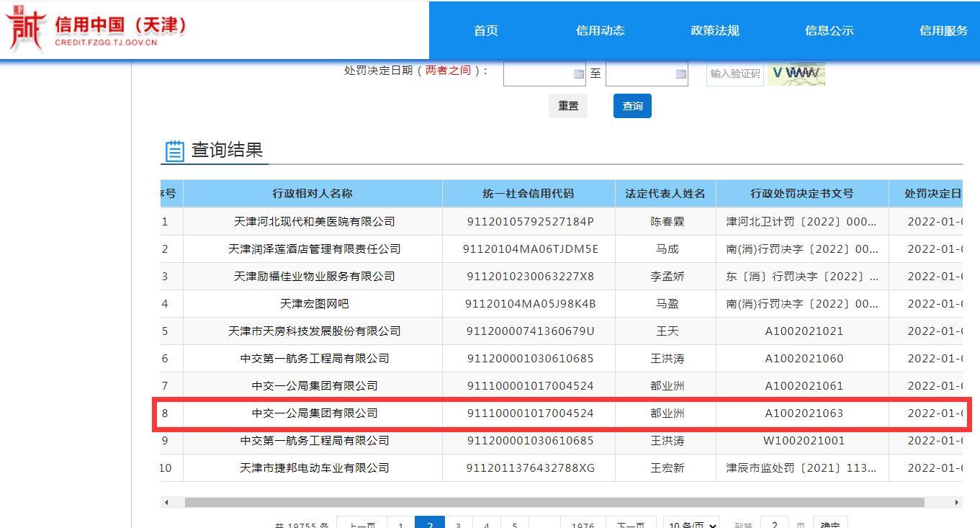Click legal representative 马盈
Viewport: 980px width, 528px height.
[x=667, y=304]
